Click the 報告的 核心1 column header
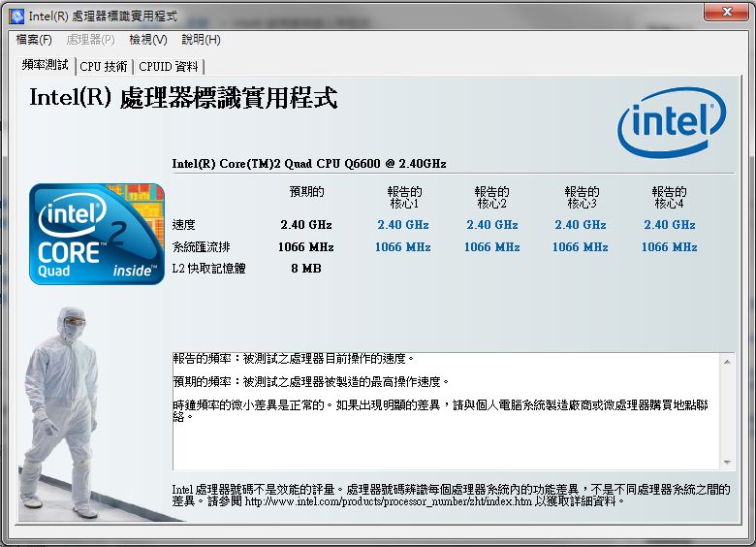This screenshot has width=756, height=547. [404, 197]
